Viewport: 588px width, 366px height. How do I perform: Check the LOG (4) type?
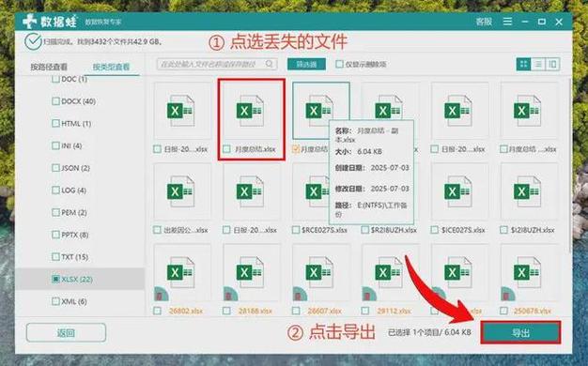coord(55,190)
